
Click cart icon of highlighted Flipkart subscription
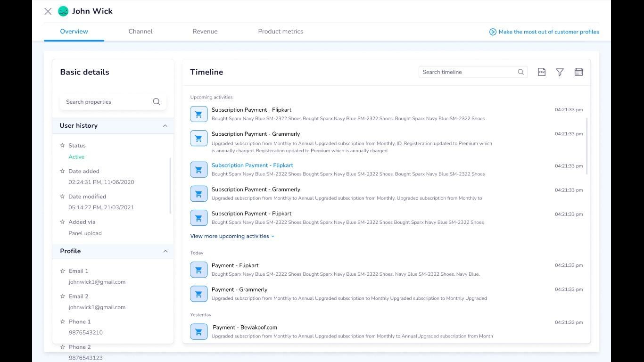tap(199, 170)
